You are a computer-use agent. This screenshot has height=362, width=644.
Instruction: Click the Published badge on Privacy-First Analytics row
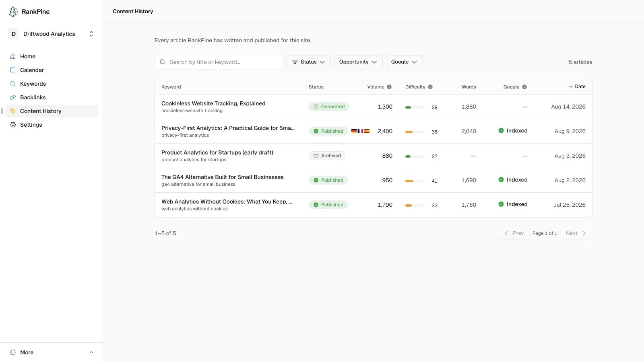tap(328, 131)
